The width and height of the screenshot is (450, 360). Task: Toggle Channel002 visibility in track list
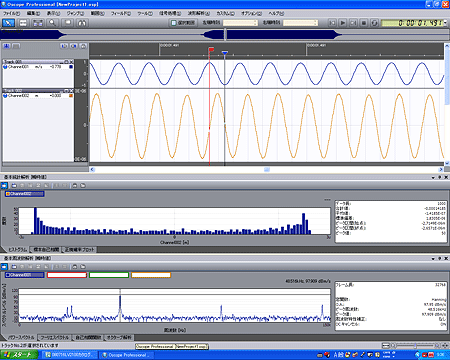tap(5, 96)
